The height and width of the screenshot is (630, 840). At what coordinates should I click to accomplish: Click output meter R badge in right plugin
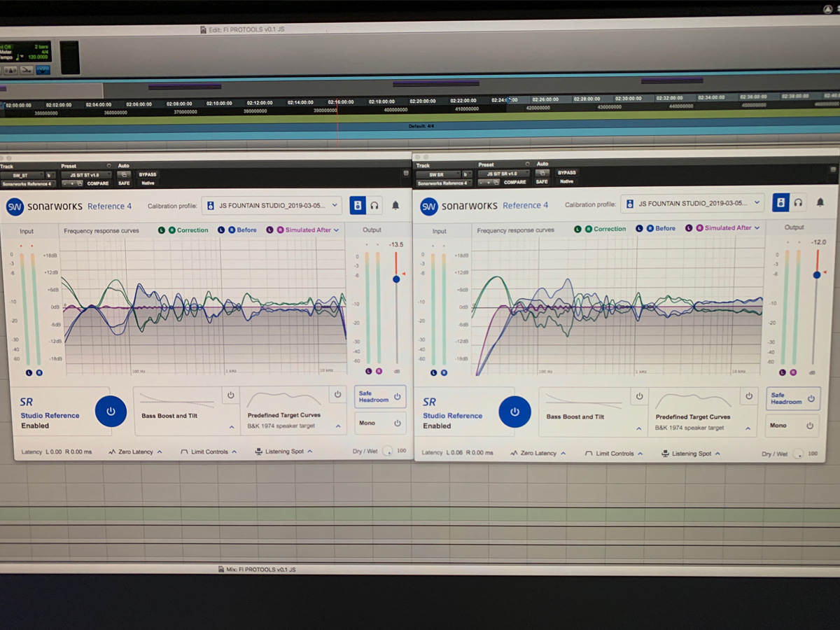792,372
